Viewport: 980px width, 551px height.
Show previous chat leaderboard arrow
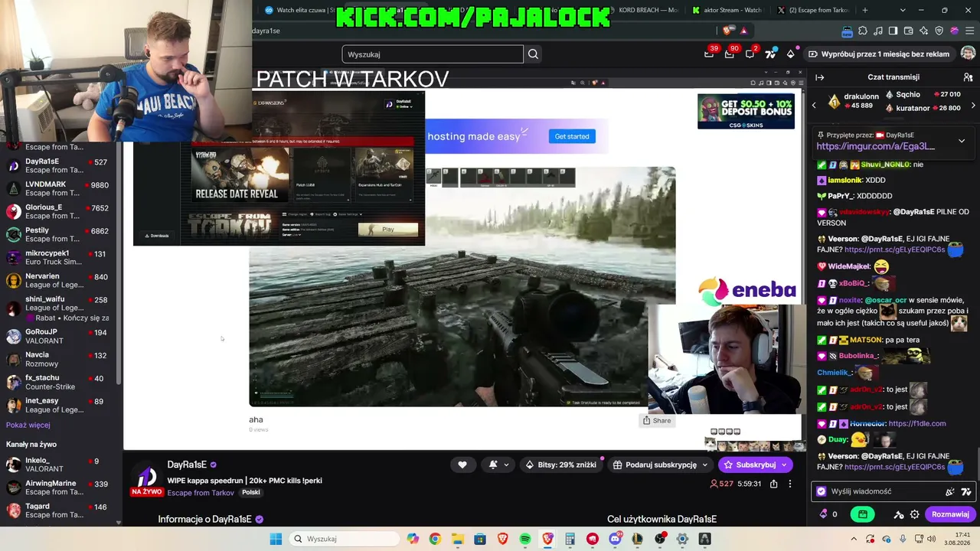pos(815,105)
